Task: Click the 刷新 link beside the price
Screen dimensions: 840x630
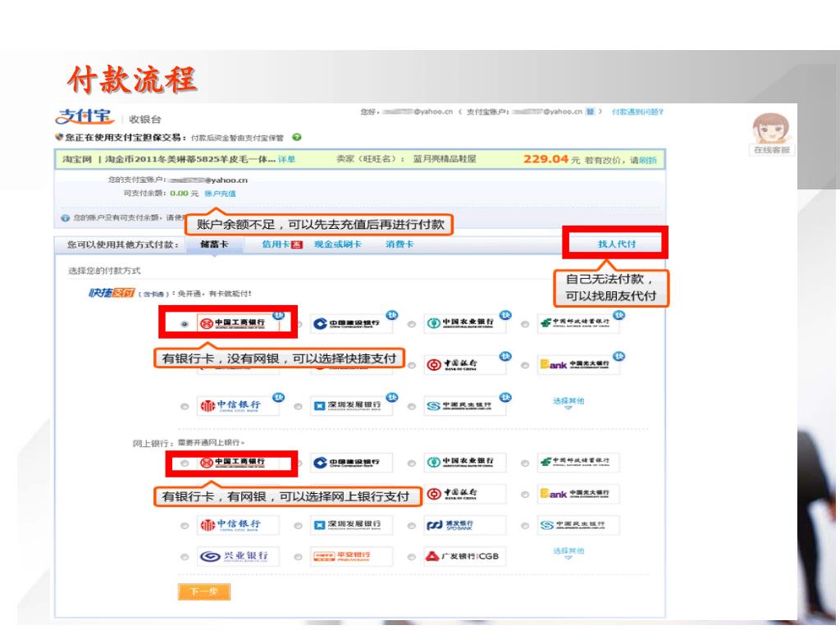Action: point(648,160)
